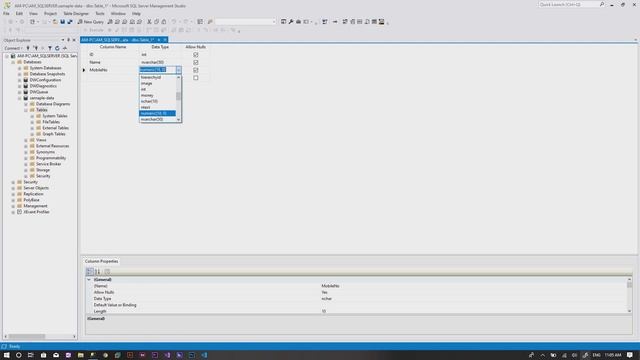Open the Project menu
Viewport: 640px width, 360px height.
(x=50, y=13)
